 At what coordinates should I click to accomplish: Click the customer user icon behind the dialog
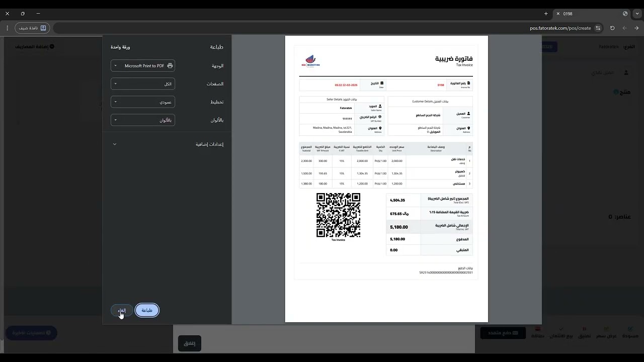(x=626, y=72)
